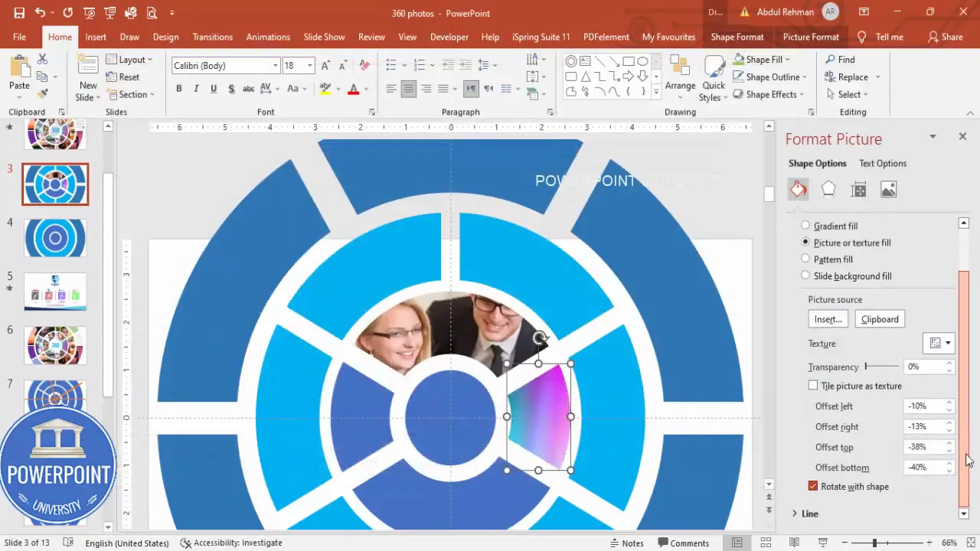Click the Reset slide button
Image resolution: width=980 pixels, height=551 pixels.
click(x=122, y=77)
